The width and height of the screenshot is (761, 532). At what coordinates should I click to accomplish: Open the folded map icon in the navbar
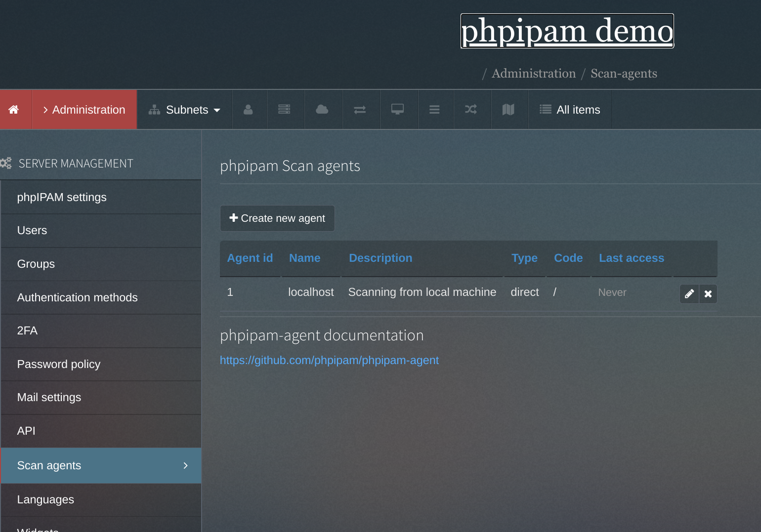pos(508,110)
